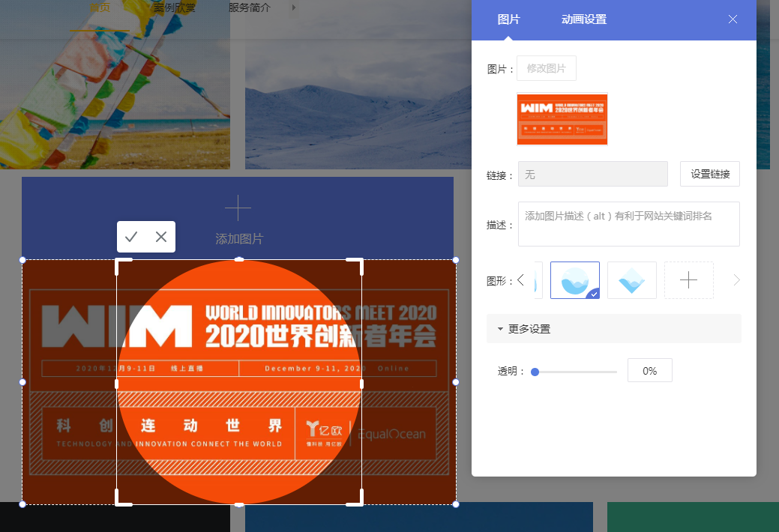Click the WIM image thumbnail preview in the panel

[562, 119]
